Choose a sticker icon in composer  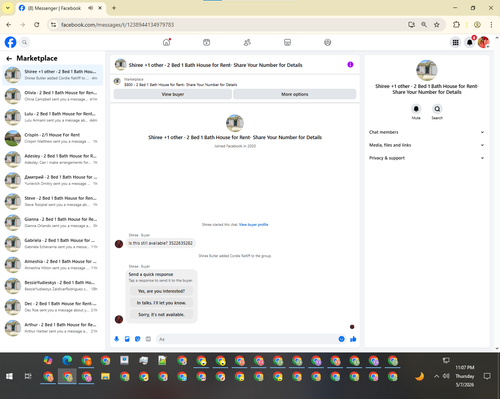(x=138, y=339)
